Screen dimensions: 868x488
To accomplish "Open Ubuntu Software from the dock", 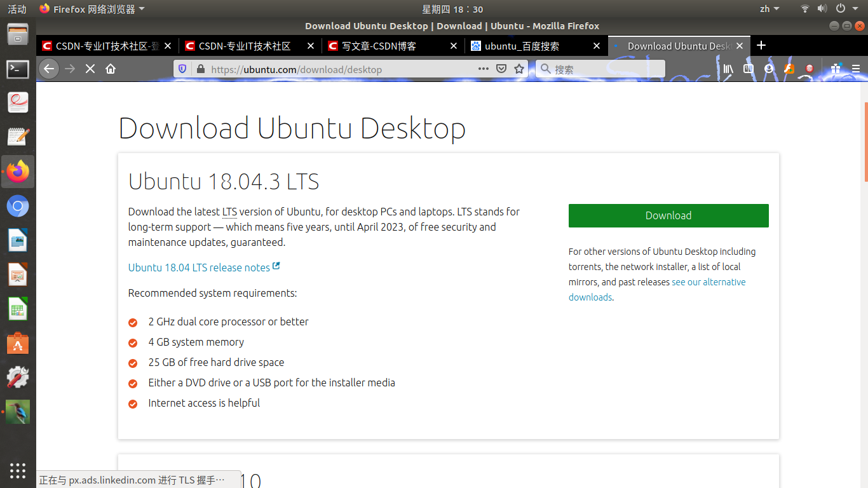I will pos(18,344).
